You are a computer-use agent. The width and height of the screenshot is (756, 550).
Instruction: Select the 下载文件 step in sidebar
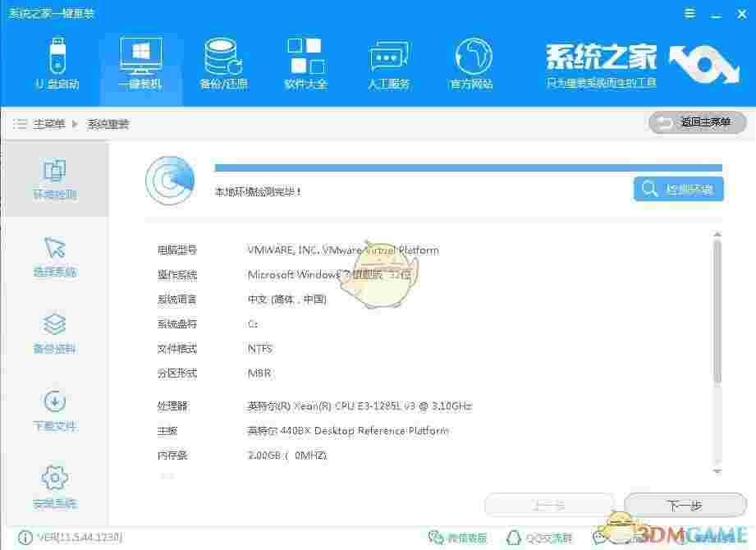click(x=55, y=410)
